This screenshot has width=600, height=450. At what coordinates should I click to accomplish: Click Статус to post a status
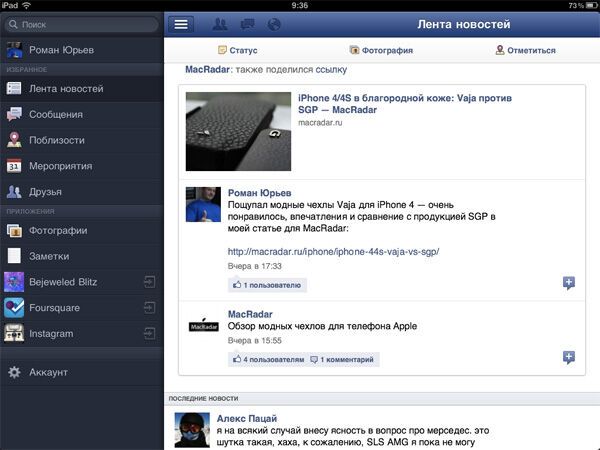coord(237,50)
